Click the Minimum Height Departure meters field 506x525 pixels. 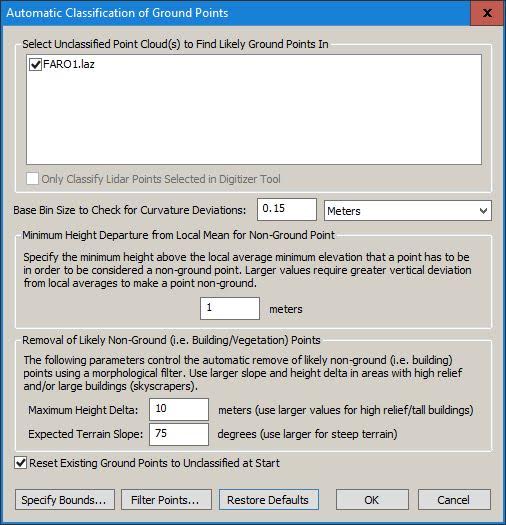click(x=230, y=308)
